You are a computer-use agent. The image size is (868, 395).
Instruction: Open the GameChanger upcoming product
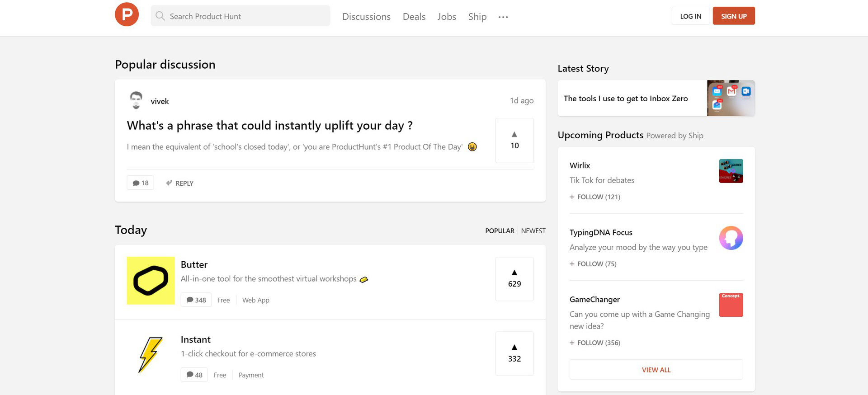tap(594, 299)
